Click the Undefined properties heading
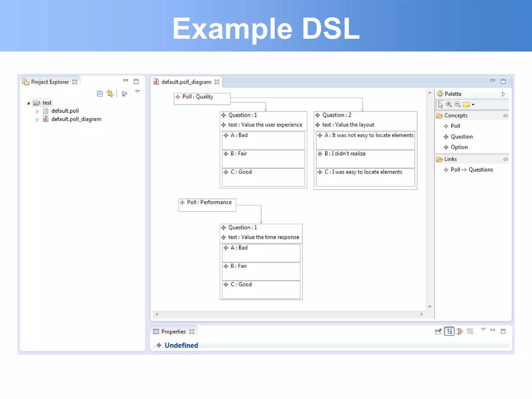The image size is (532, 399). point(181,345)
